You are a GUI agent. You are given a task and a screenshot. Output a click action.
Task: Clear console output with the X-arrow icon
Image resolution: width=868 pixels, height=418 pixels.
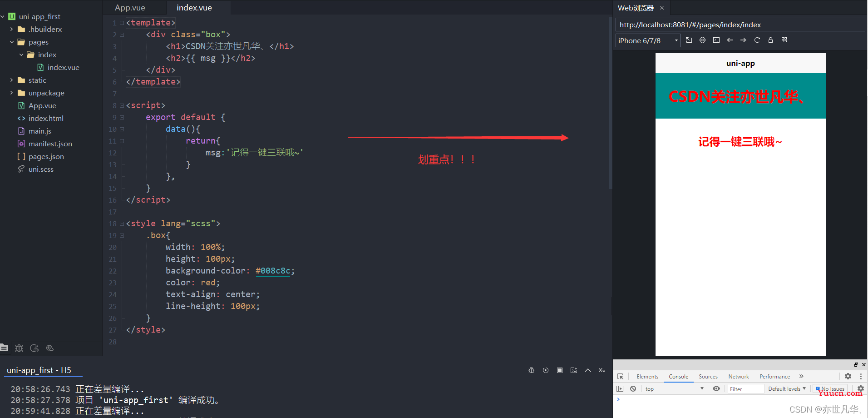coord(602,370)
